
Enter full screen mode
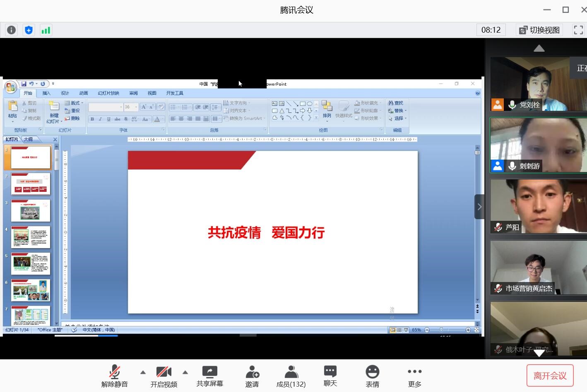pyautogui.click(x=578, y=30)
